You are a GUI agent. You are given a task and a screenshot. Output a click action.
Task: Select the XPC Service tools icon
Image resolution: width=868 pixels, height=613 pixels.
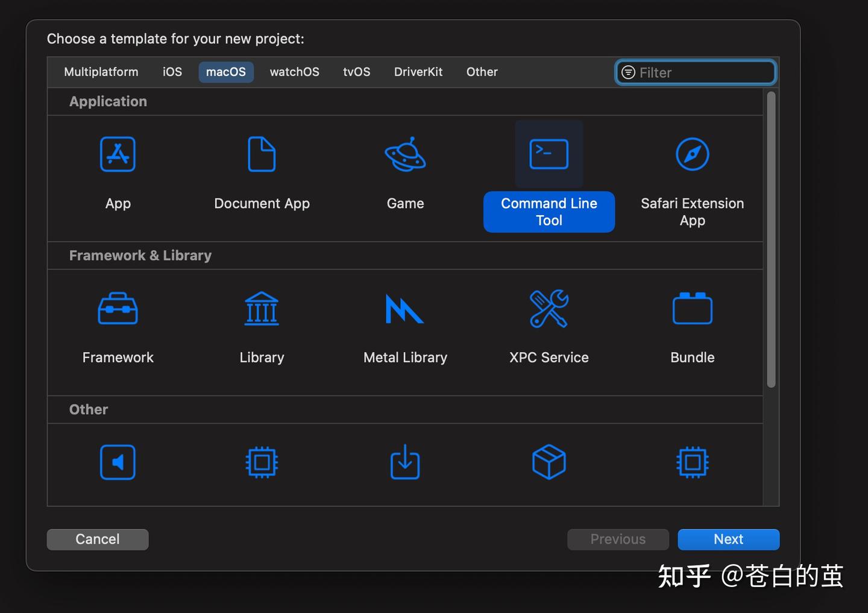pos(549,309)
